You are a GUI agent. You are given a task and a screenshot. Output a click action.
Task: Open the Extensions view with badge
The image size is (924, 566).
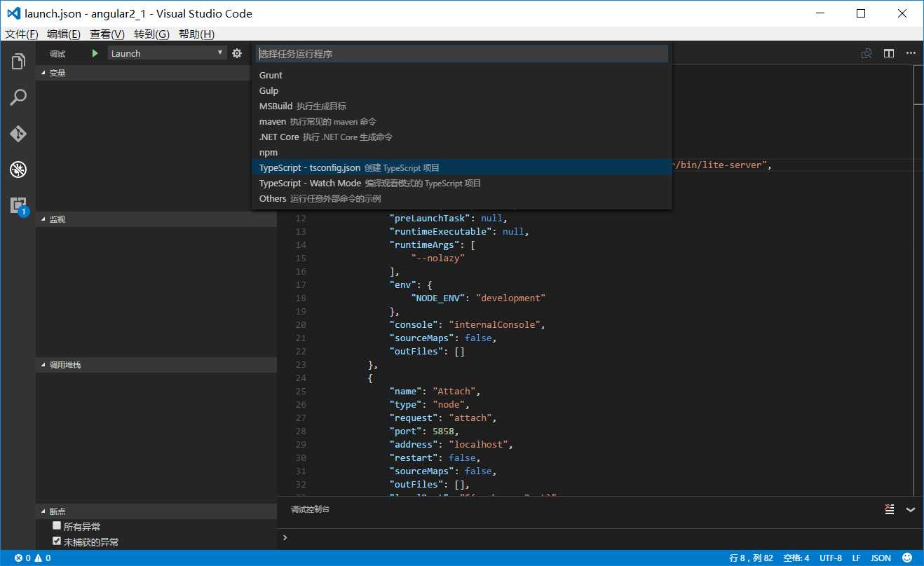tap(18, 205)
